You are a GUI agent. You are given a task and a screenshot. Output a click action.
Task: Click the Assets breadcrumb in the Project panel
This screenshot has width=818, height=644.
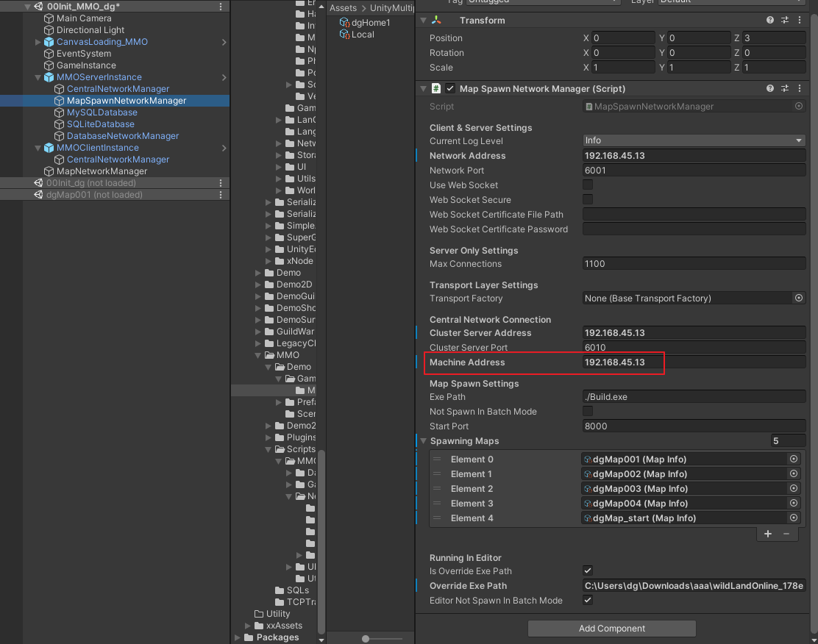pyautogui.click(x=343, y=7)
